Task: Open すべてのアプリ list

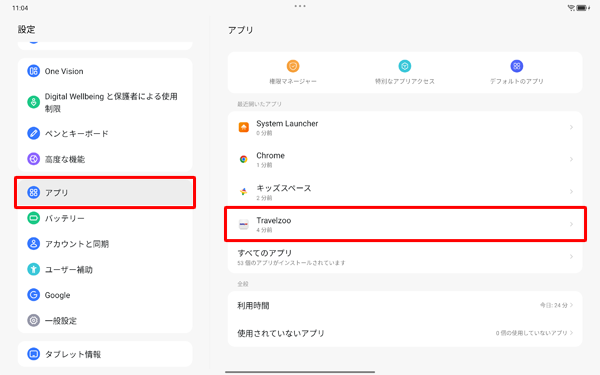Action: [x=405, y=257]
